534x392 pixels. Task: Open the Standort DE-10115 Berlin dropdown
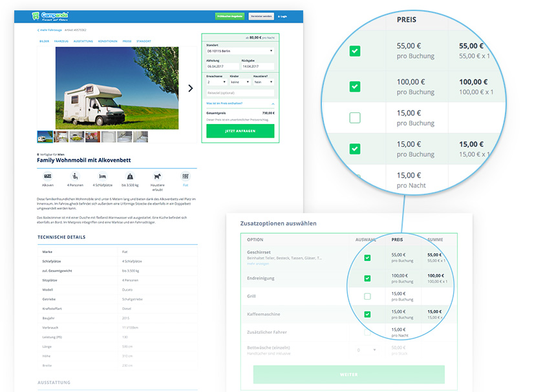pyautogui.click(x=240, y=50)
